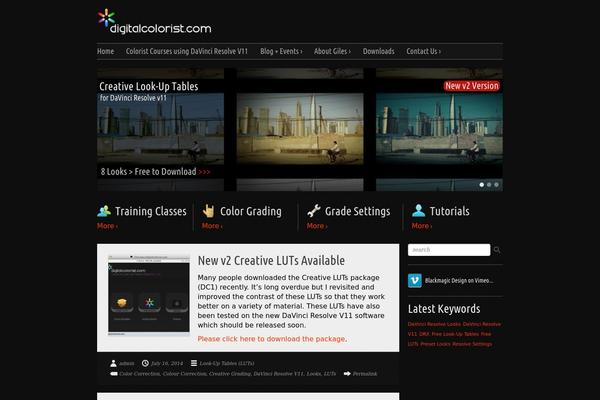The width and height of the screenshot is (600, 400).
Task: Click '8 Looks > Free to Download' banner text
Action: pos(155,172)
